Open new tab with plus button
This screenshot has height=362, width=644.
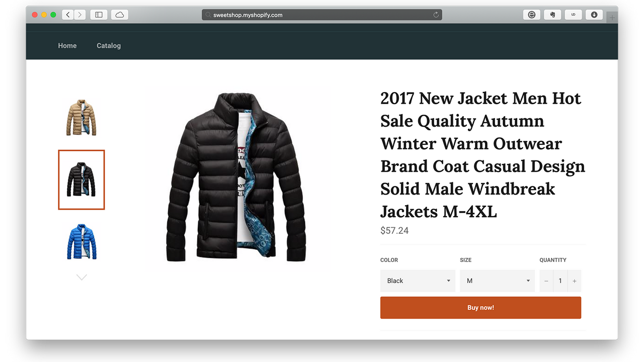click(x=612, y=18)
